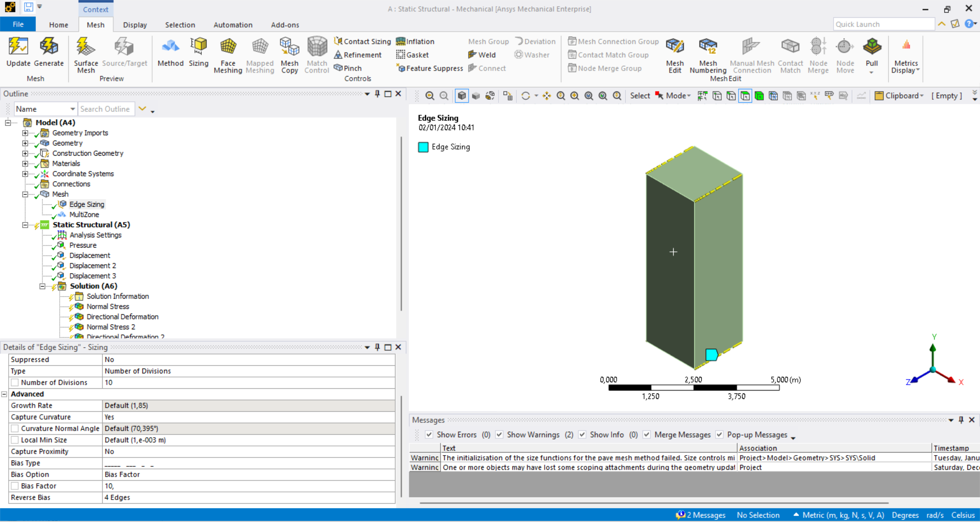
Task: Switch to the Selection tab
Action: click(x=180, y=25)
